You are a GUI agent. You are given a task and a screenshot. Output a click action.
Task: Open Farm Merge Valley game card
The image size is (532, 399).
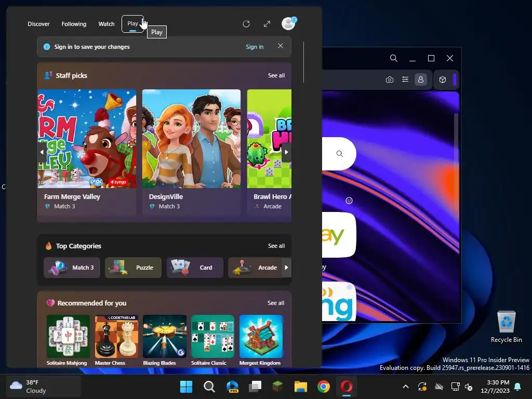(x=87, y=152)
